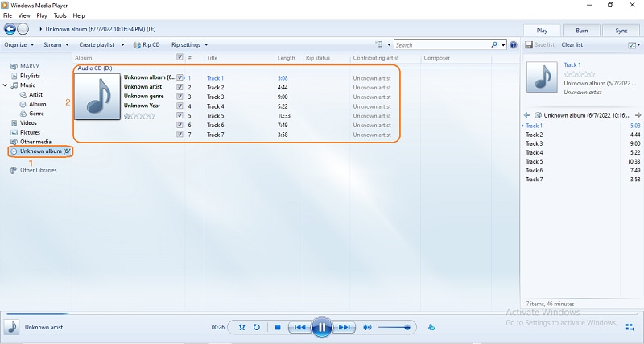Screen dimensions: 644x344
Task: Switch to the Sync tab
Action: point(621,31)
